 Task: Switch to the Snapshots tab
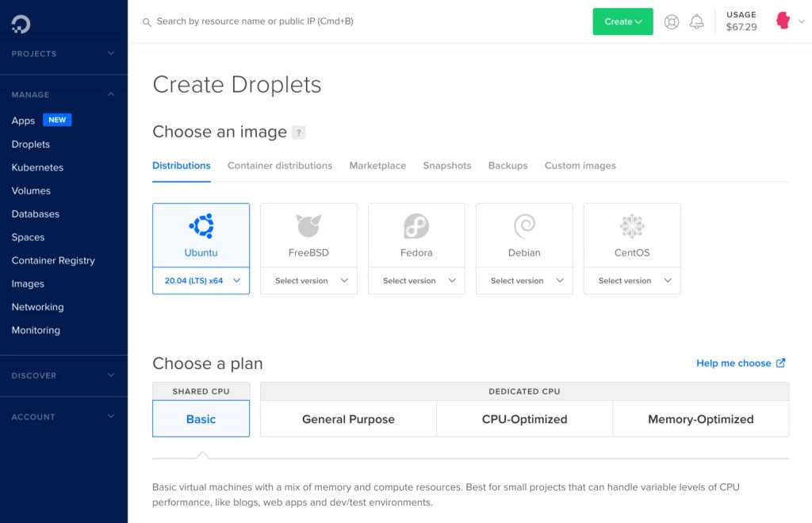447,166
